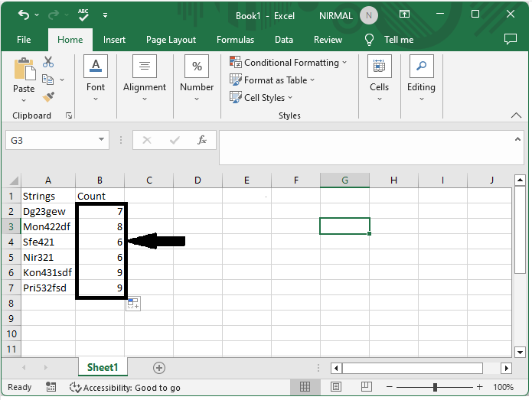Click the vertical scrollbar thumb
The width and height of the screenshot is (532, 400).
pos(520,230)
